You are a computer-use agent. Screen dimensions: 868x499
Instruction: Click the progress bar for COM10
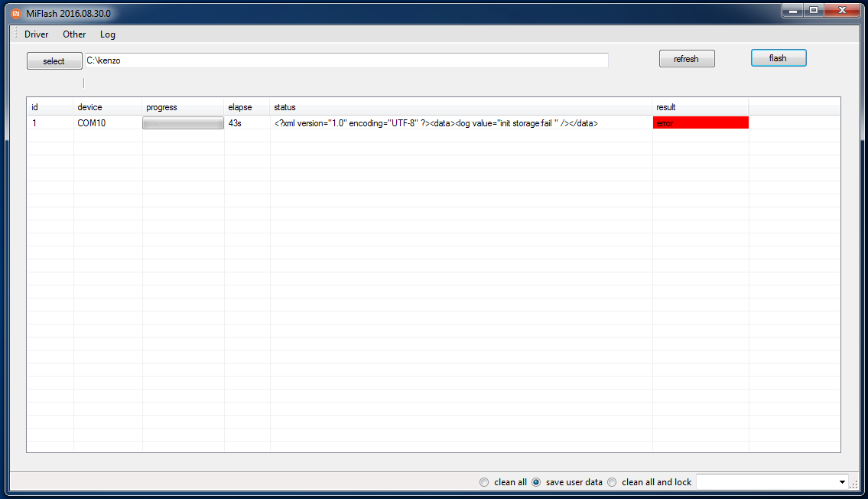coord(183,123)
